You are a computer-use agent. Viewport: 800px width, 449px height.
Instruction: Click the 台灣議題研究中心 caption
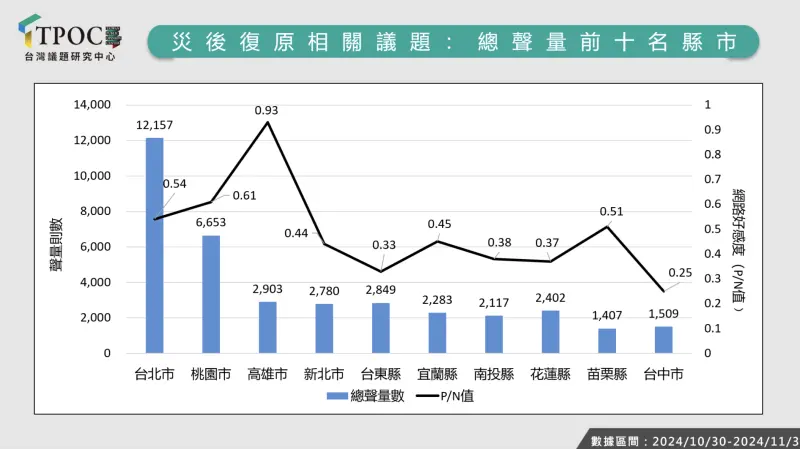pyautogui.click(x=70, y=57)
